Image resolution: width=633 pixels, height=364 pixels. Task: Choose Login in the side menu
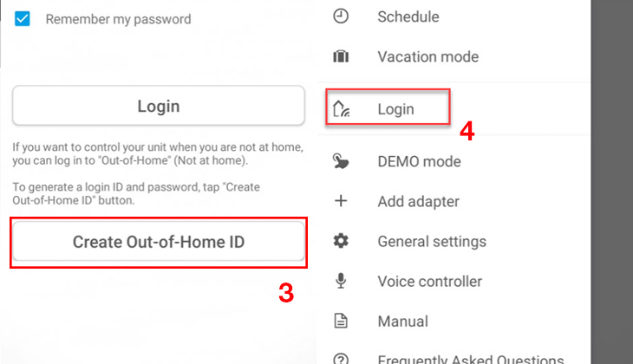(x=395, y=109)
